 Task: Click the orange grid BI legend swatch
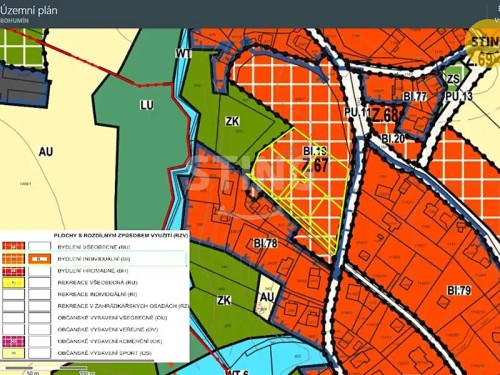[x=13, y=259]
